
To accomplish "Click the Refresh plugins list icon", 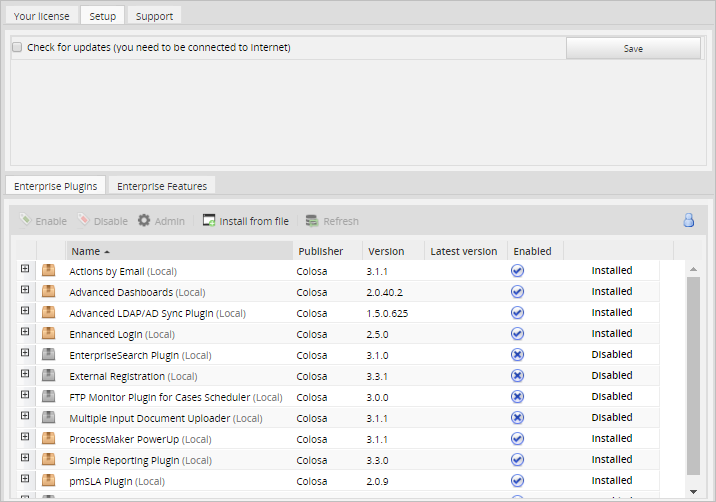I will 312,221.
